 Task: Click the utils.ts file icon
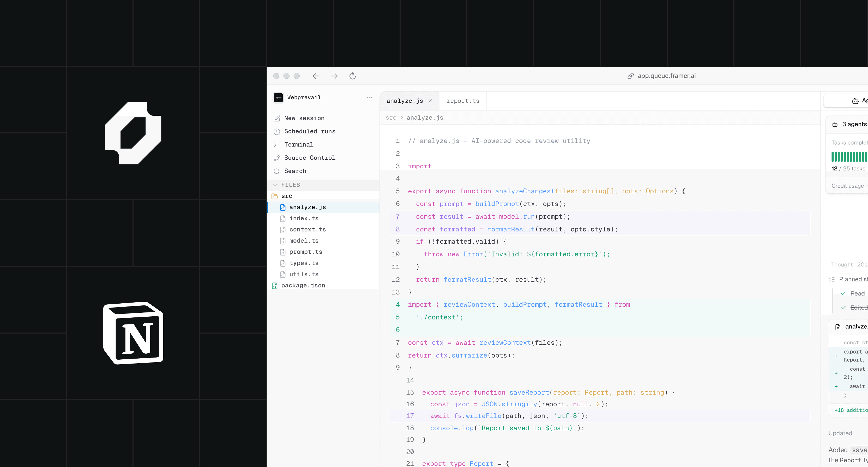point(283,274)
